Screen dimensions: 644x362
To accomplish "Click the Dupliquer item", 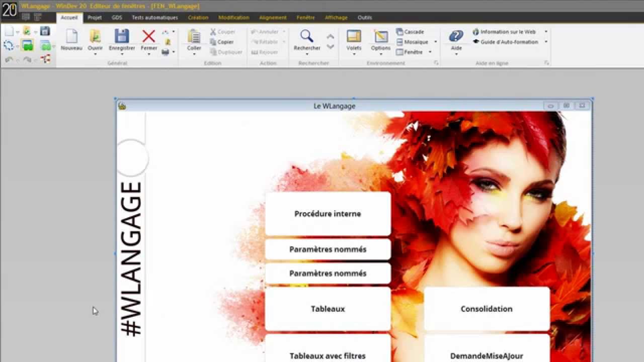I will 226,52.
